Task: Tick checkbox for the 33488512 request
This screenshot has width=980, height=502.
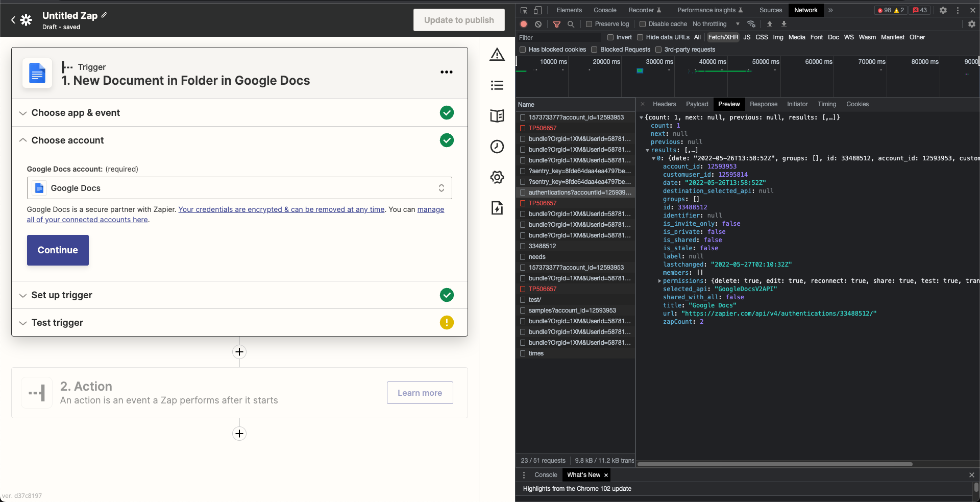Action: (x=523, y=246)
